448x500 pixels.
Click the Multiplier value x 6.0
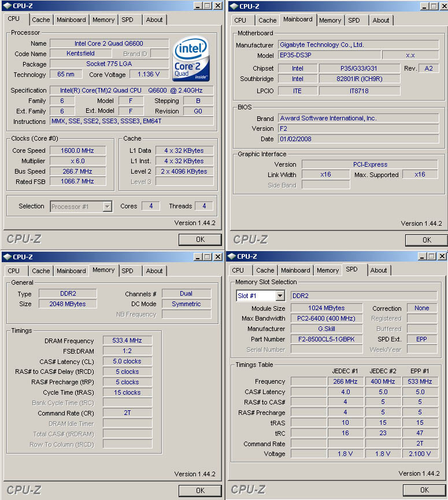(x=77, y=161)
